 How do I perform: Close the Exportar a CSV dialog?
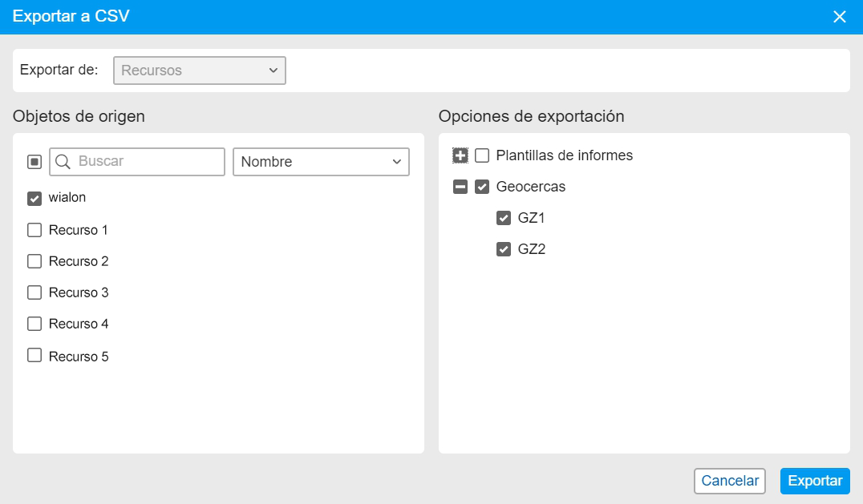pyautogui.click(x=840, y=17)
